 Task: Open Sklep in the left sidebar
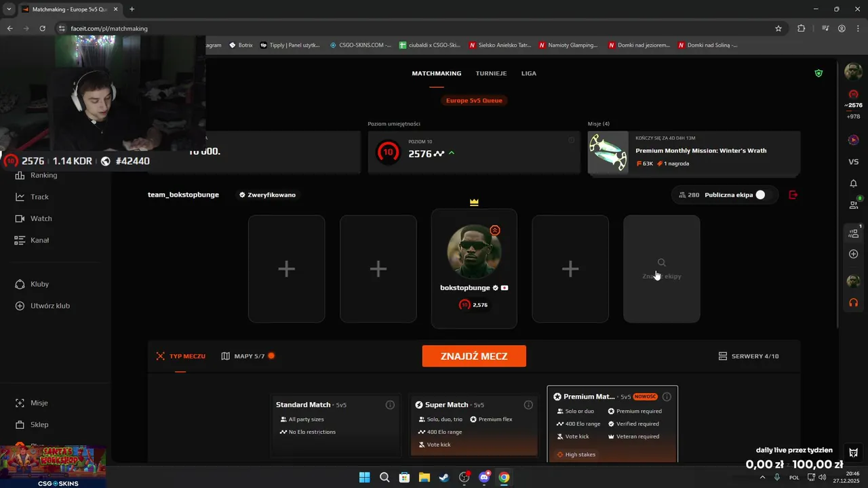point(32,424)
